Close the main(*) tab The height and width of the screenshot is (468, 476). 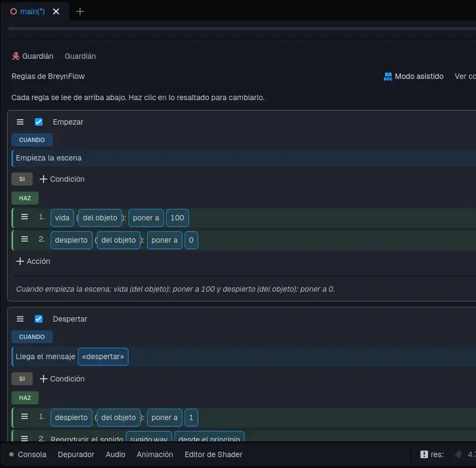[56, 11]
